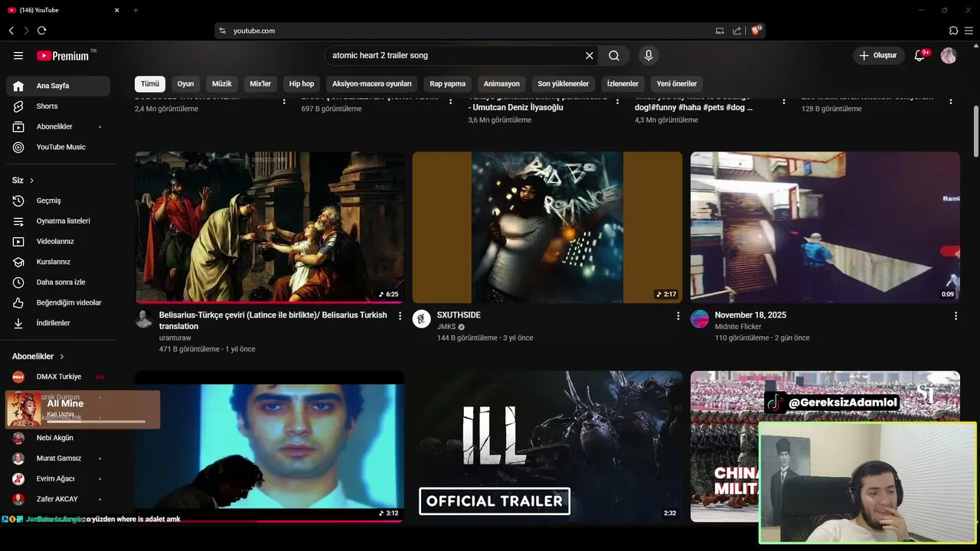Open the Midnite Flicker channel link
Viewport: 980px width, 551px height.
(x=738, y=327)
